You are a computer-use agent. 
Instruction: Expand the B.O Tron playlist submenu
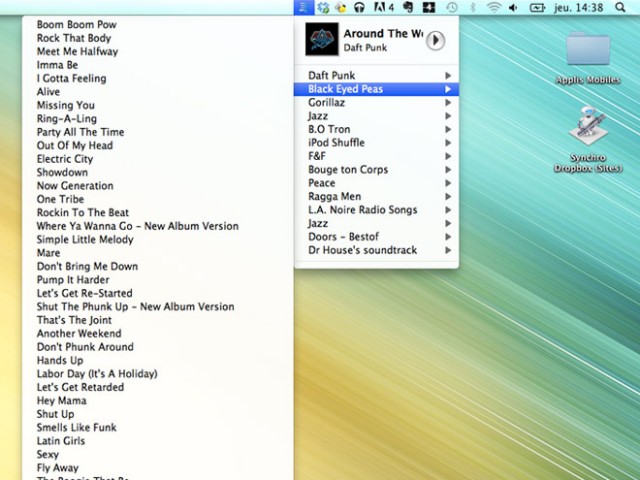pos(376,129)
